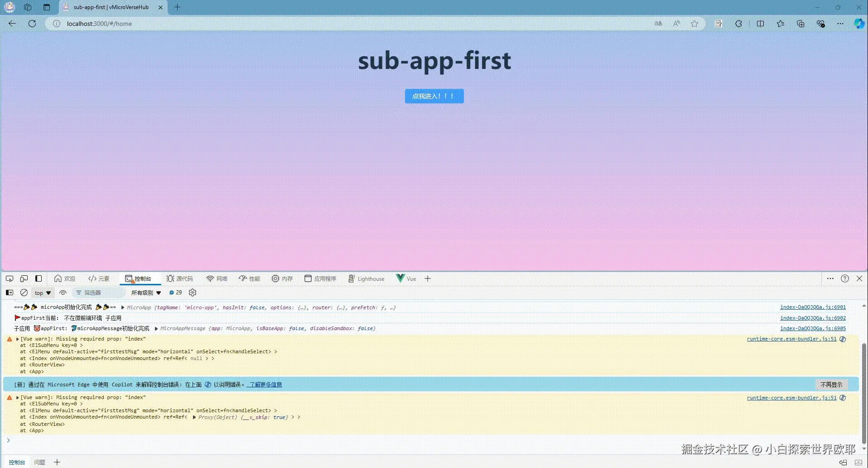Open the 所有级别 log level dropdown
Viewport: 868px width, 468px height.
coord(146,292)
